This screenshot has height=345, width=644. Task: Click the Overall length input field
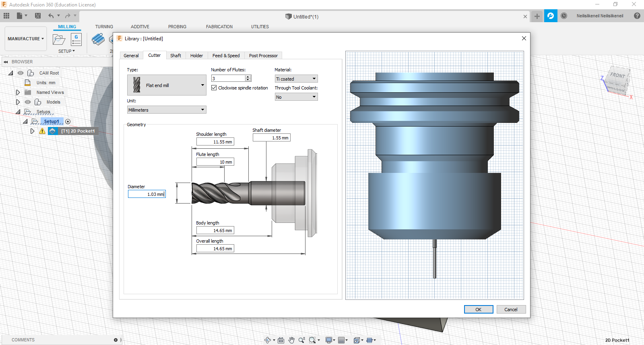click(x=215, y=248)
